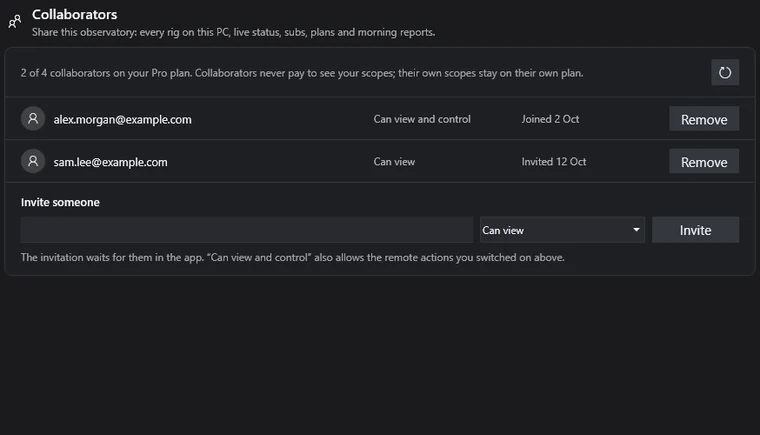Focus the invite email input field

(x=247, y=230)
